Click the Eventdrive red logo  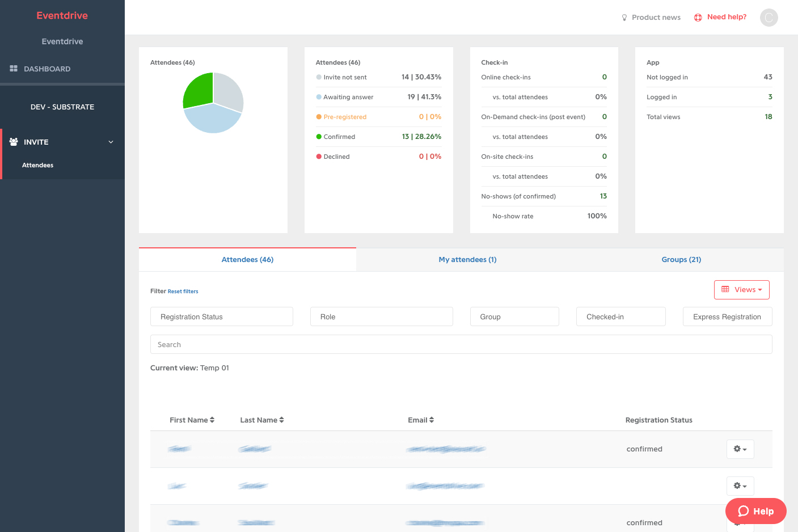pos(62,15)
